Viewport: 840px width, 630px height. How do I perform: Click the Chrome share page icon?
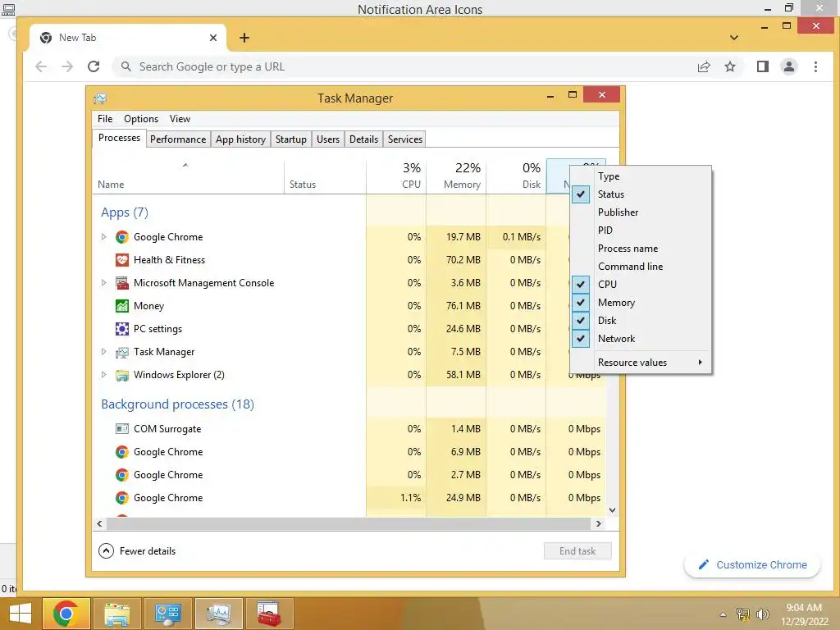click(x=703, y=66)
